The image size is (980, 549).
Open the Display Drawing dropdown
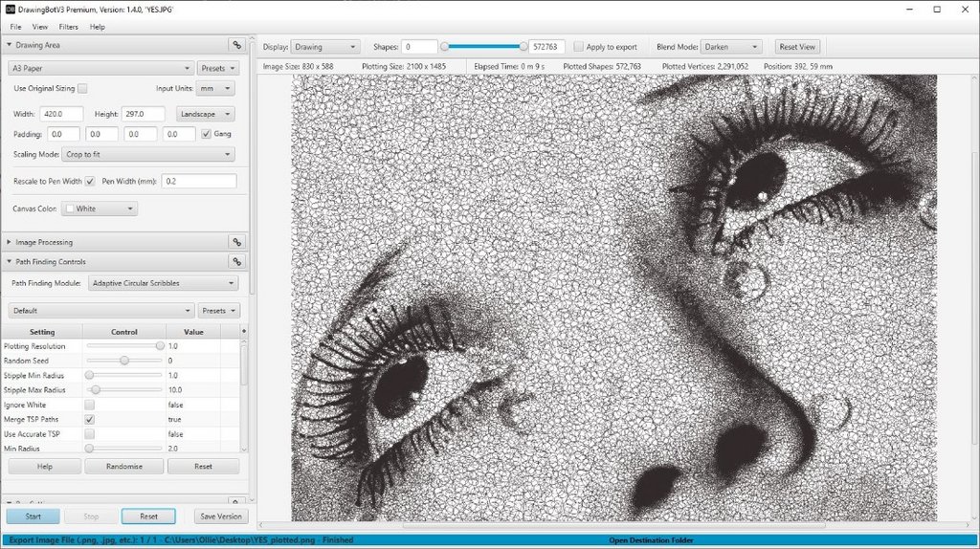click(325, 47)
